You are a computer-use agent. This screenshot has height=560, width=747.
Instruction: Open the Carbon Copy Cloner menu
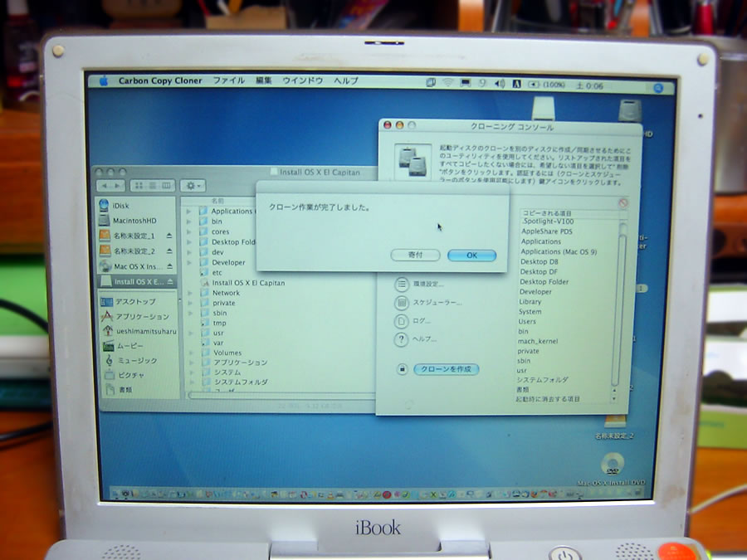pyautogui.click(x=160, y=81)
